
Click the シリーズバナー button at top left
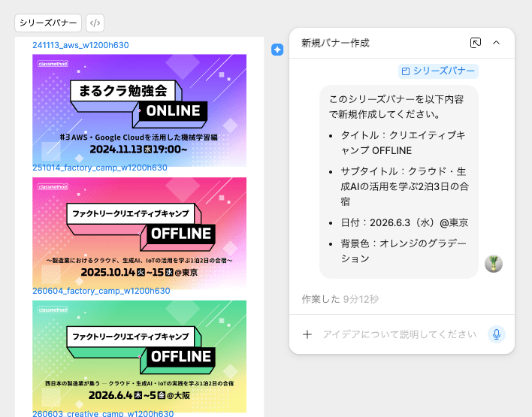pos(48,23)
